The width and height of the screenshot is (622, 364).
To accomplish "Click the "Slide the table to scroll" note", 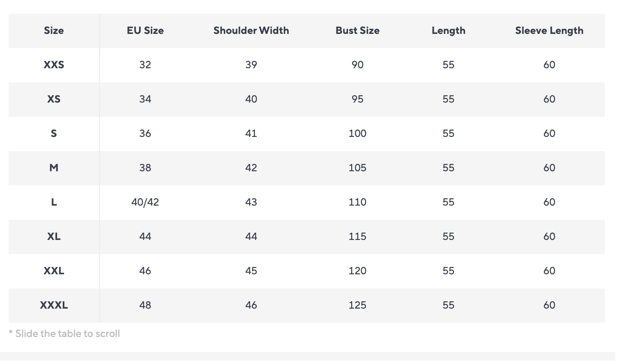I will (64, 334).
